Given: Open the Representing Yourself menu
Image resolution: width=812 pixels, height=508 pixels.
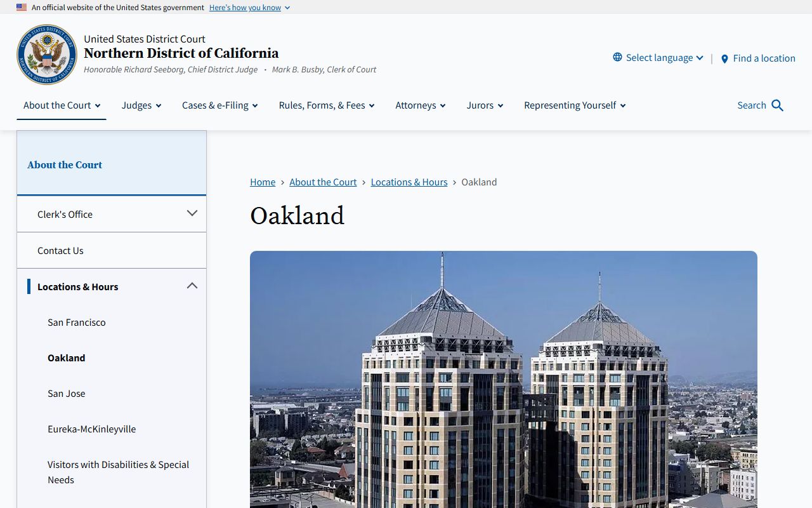Looking at the screenshot, I should (x=575, y=105).
